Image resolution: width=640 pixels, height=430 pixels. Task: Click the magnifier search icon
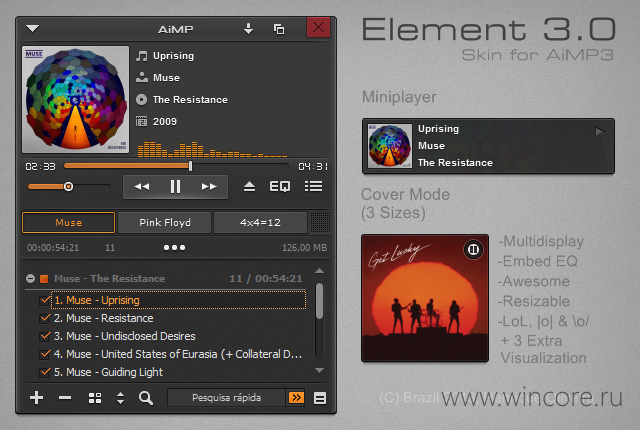[x=146, y=398]
